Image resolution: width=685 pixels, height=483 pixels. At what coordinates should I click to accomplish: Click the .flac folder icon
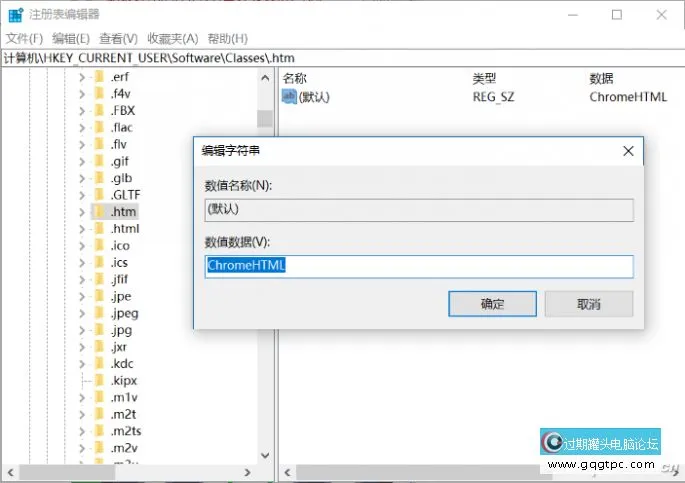tap(100, 128)
